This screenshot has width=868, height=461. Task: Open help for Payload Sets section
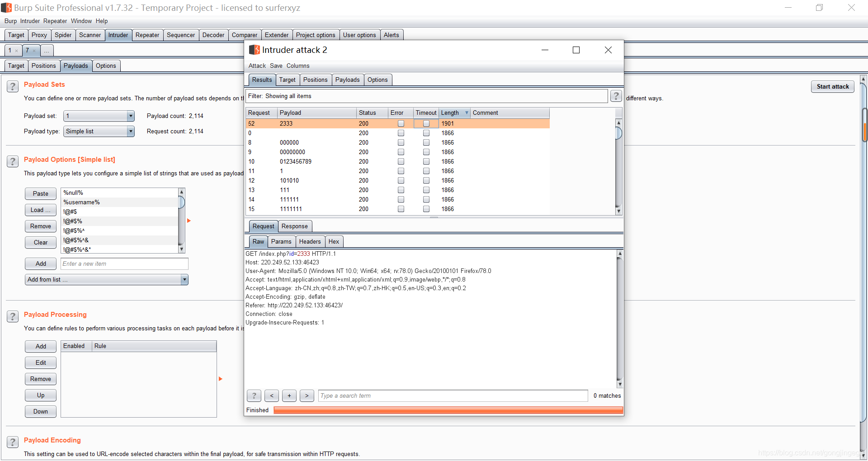point(13,86)
